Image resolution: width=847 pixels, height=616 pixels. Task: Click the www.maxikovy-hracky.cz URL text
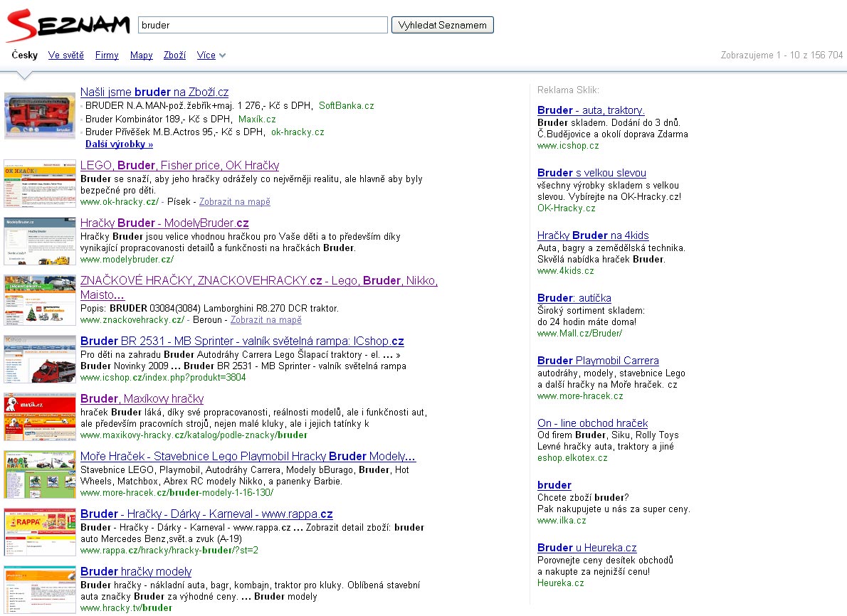(194, 435)
